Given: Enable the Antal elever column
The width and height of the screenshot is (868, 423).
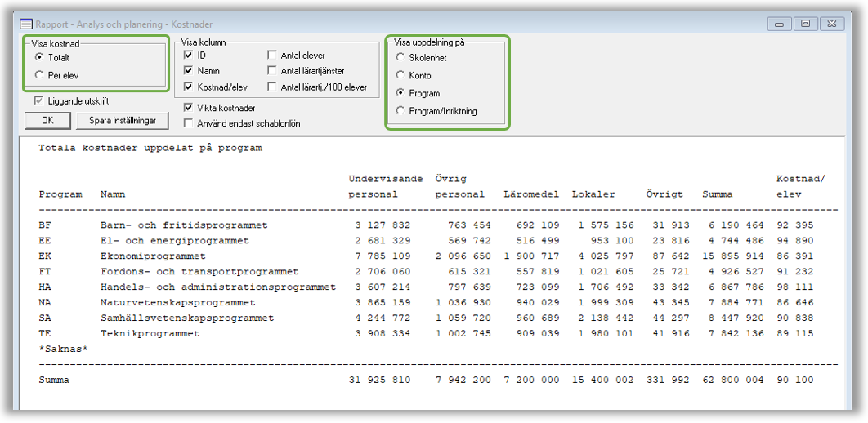Looking at the screenshot, I should [272, 56].
